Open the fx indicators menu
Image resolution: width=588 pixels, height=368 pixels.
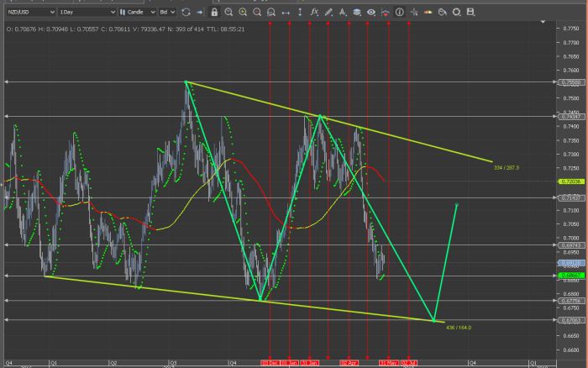point(314,12)
